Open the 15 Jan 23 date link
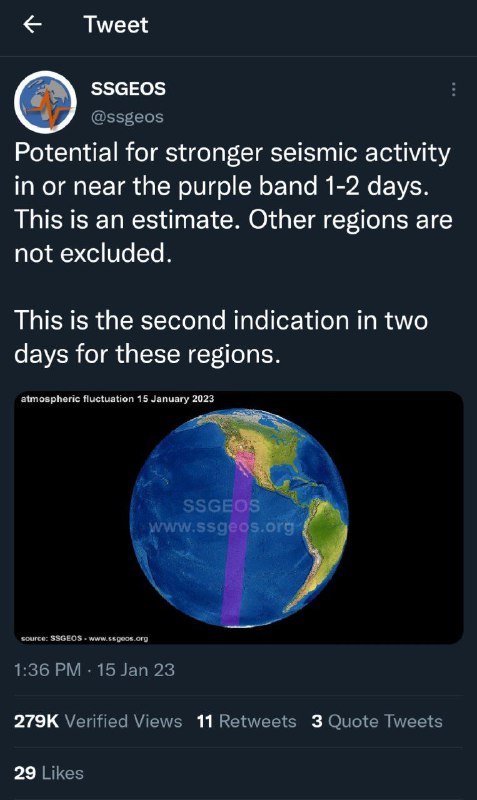 point(136,669)
